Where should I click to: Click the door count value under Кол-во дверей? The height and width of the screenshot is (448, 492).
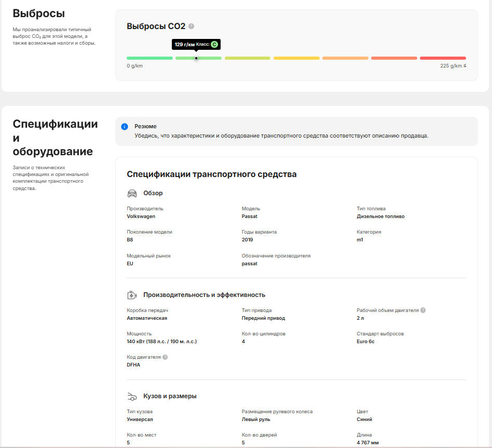(243, 443)
